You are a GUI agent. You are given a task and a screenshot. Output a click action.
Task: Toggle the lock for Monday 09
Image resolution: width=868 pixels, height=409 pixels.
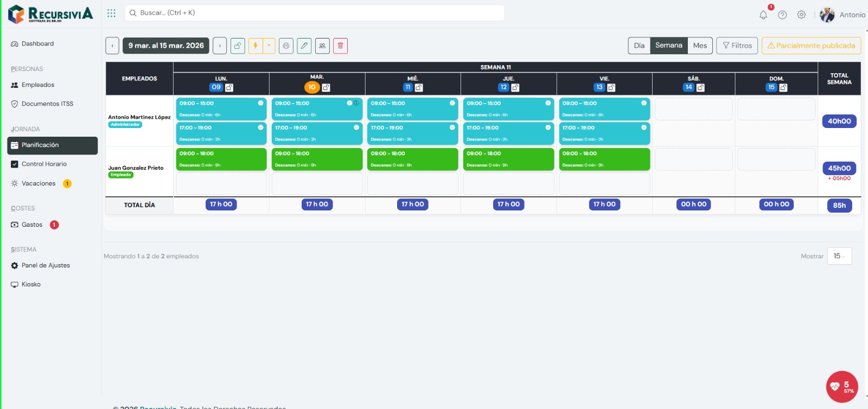point(229,88)
